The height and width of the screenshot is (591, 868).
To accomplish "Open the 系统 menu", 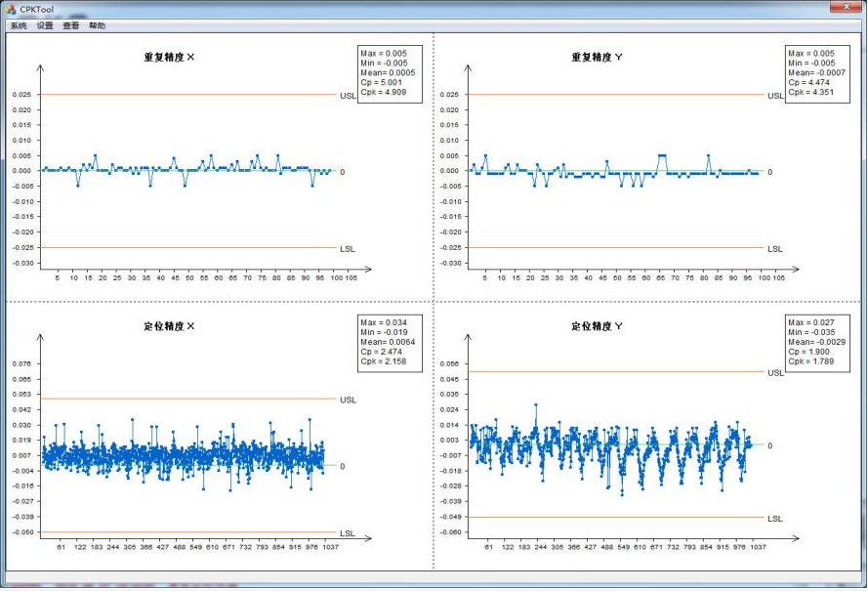I will coord(19,26).
